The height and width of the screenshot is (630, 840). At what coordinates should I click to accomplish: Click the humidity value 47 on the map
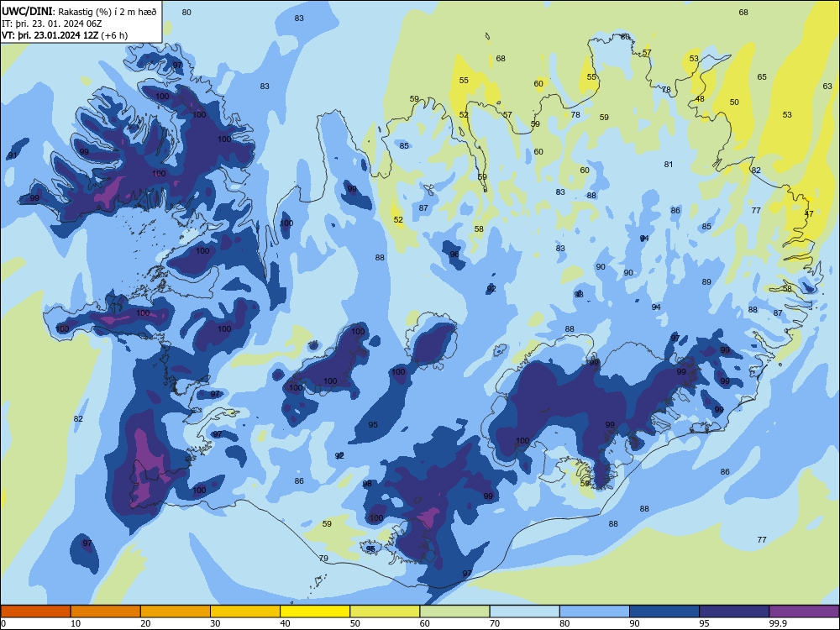[809, 213]
